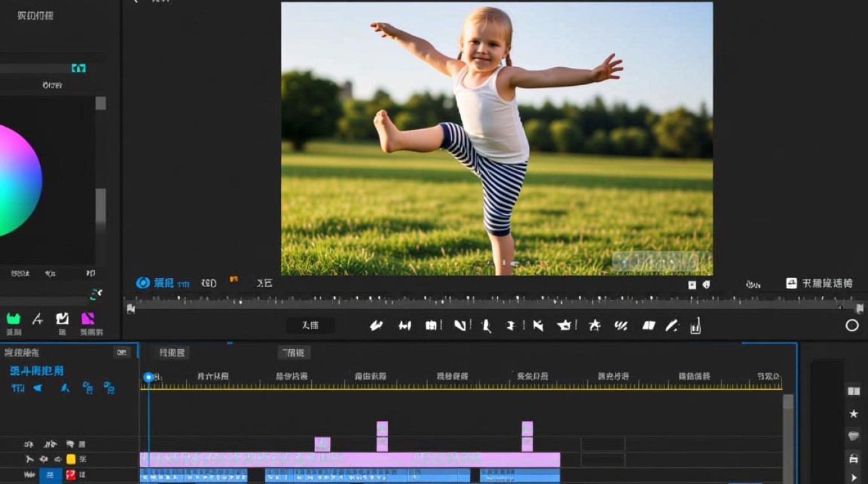This screenshot has height=484, width=868.
Task: Click the video preview of the child
Action: 497,139
